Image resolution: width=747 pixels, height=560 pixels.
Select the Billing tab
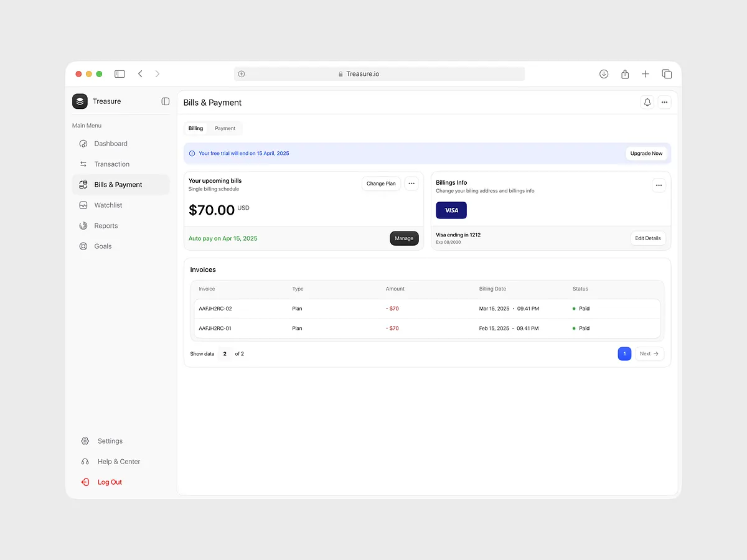pos(195,128)
